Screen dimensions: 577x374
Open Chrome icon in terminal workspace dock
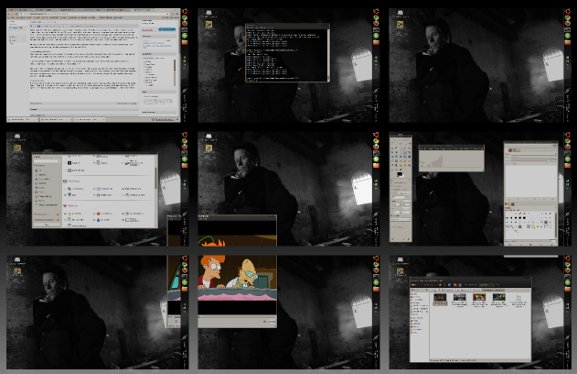pyautogui.click(x=376, y=18)
